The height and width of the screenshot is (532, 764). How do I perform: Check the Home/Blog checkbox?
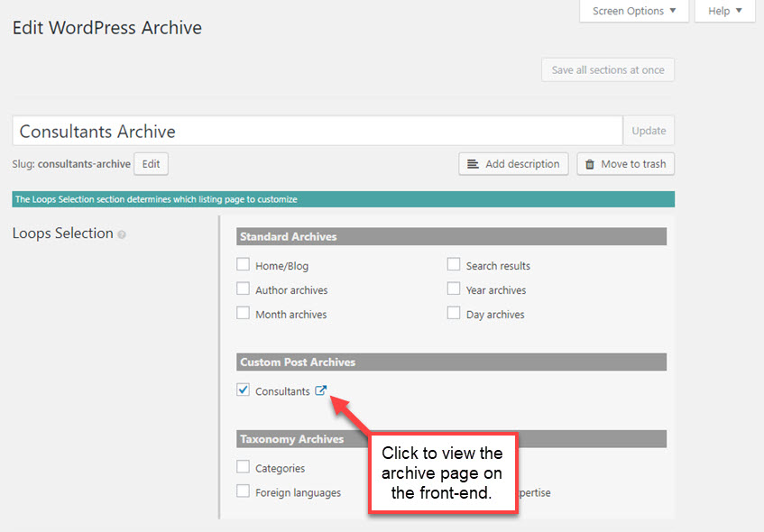click(x=244, y=264)
